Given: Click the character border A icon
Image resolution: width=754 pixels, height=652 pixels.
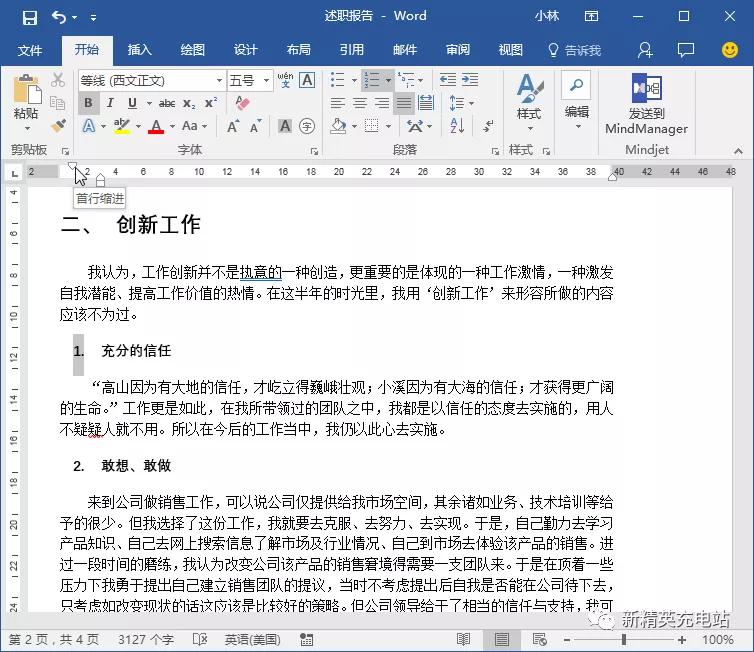Looking at the screenshot, I should pos(307,80).
